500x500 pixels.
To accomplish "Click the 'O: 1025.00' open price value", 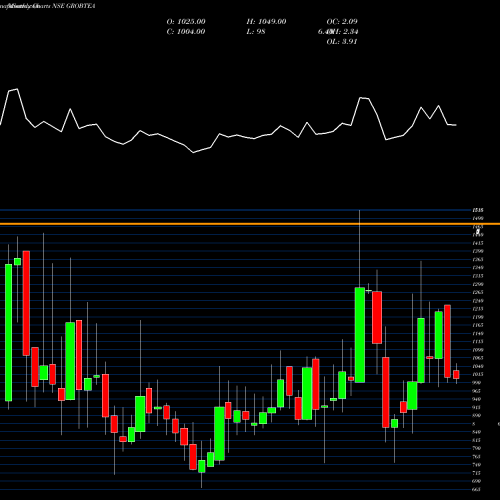I will tap(186, 22).
